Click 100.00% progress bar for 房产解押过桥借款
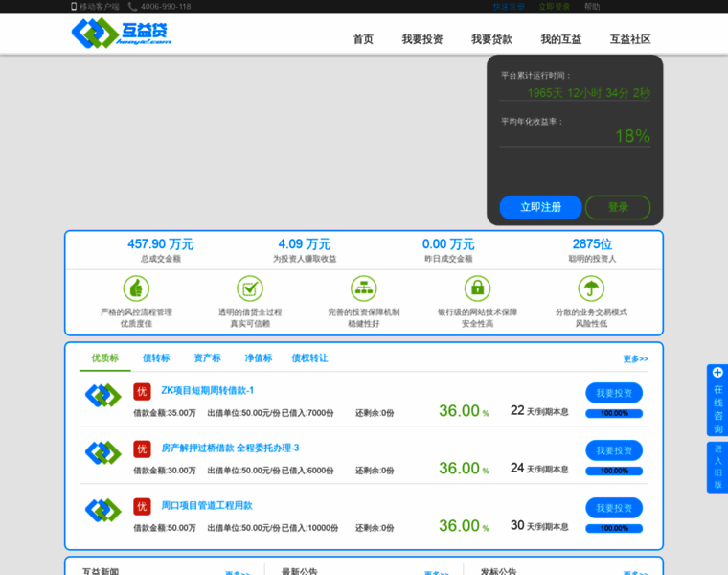The image size is (728, 575). pos(614,471)
